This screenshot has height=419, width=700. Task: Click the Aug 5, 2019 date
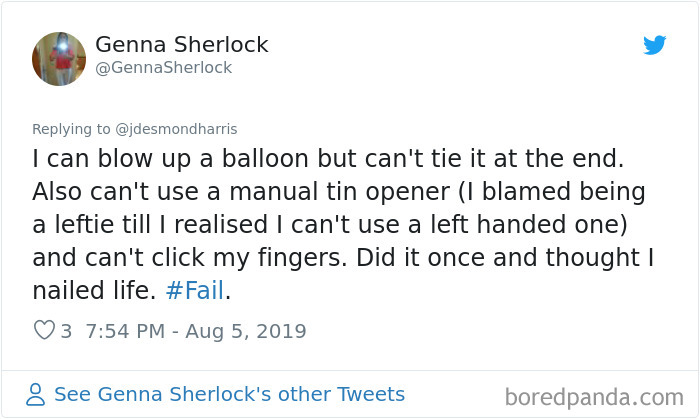247,331
